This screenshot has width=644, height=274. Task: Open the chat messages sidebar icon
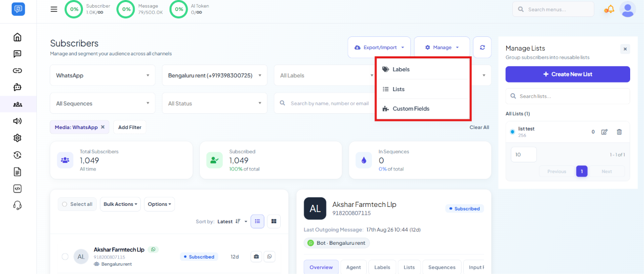[17, 54]
